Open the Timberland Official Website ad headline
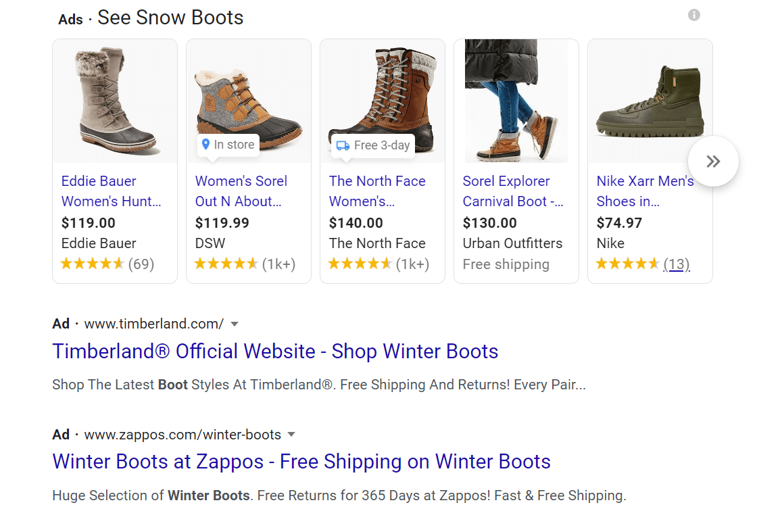 click(275, 352)
